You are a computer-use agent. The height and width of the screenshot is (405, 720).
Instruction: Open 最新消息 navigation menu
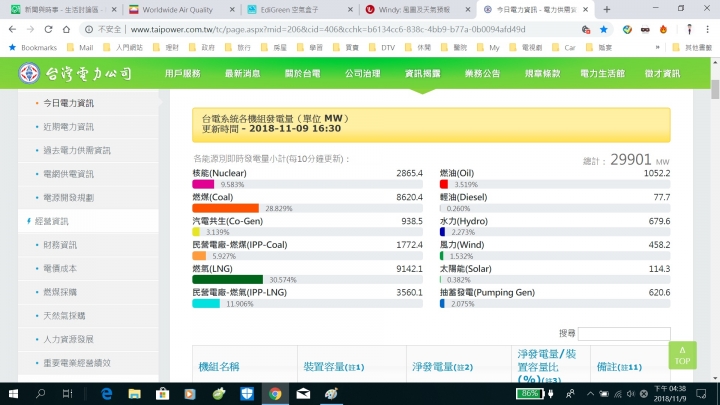point(242,73)
